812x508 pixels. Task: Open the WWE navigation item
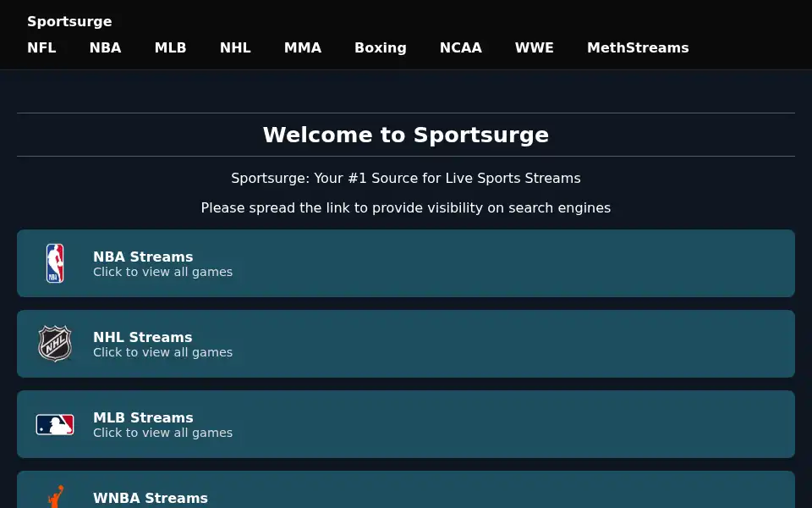coord(534,47)
